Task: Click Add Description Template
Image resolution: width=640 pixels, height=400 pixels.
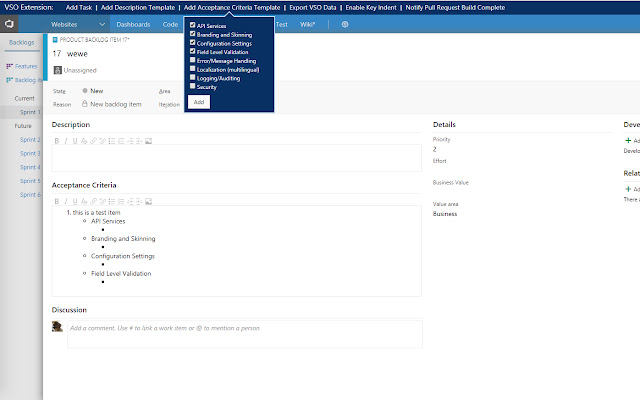Action: click(x=138, y=7)
